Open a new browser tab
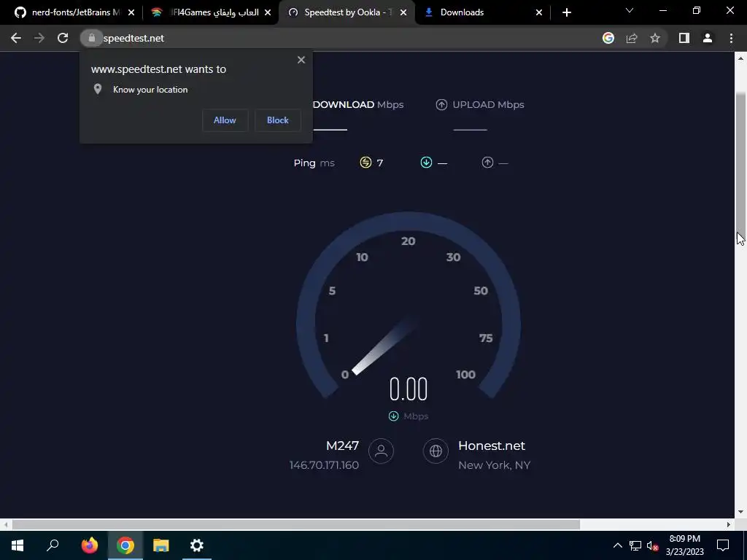Image resolution: width=747 pixels, height=560 pixels. [x=566, y=12]
